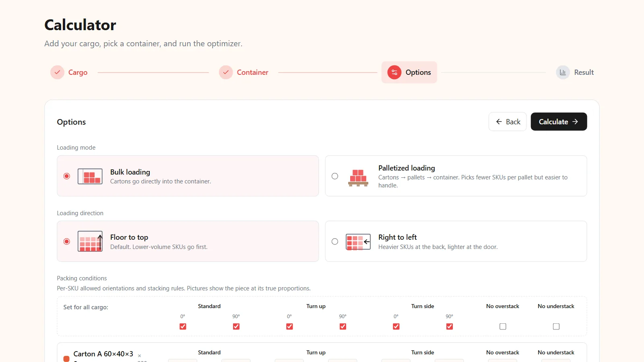
Task: Uncheck Turn side 0° for all cargo
Action: [396, 327]
